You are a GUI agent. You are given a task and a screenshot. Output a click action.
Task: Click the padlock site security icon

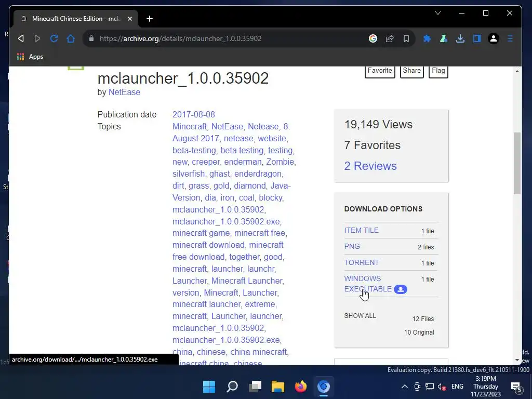pos(91,38)
